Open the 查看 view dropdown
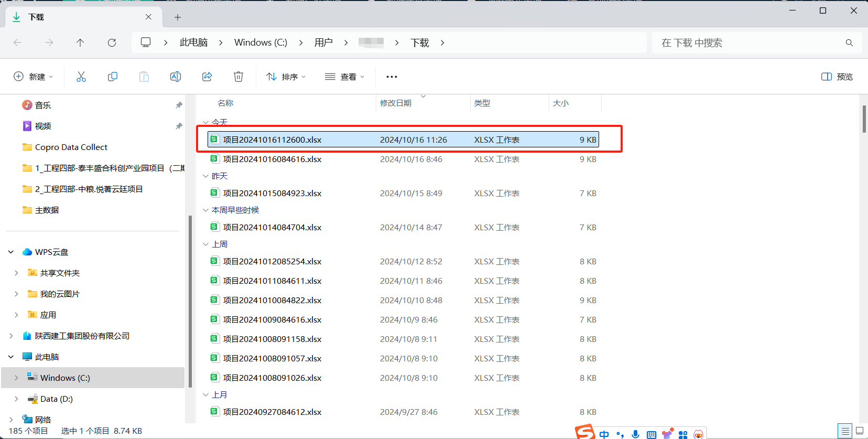868x439 pixels. click(344, 77)
